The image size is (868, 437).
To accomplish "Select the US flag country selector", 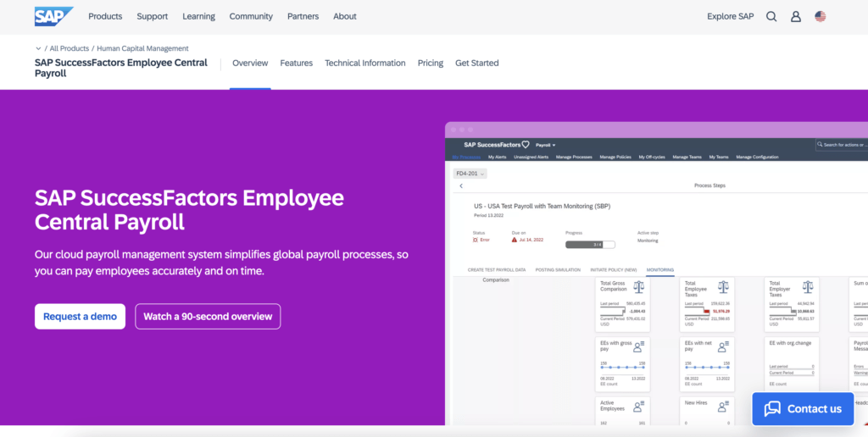I will [821, 16].
